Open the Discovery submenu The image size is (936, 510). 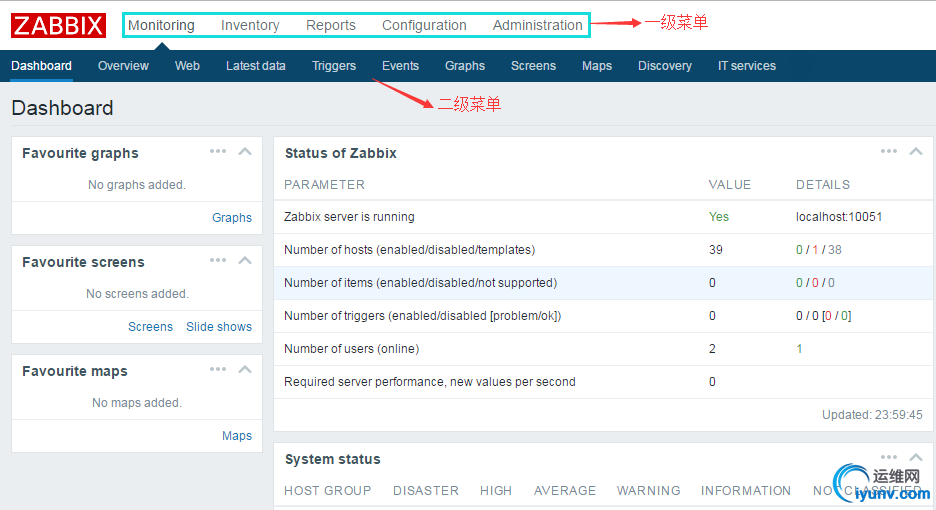[664, 66]
